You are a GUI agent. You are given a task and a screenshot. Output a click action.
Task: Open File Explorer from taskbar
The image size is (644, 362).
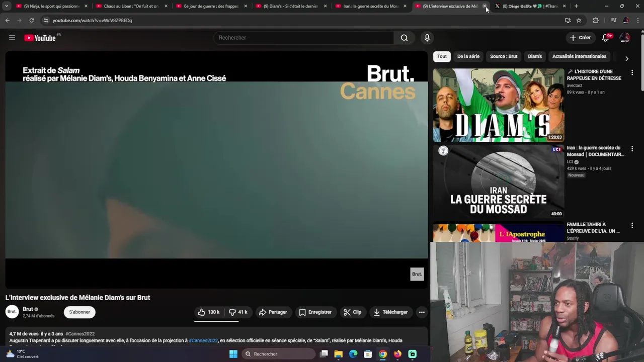click(x=339, y=354)
